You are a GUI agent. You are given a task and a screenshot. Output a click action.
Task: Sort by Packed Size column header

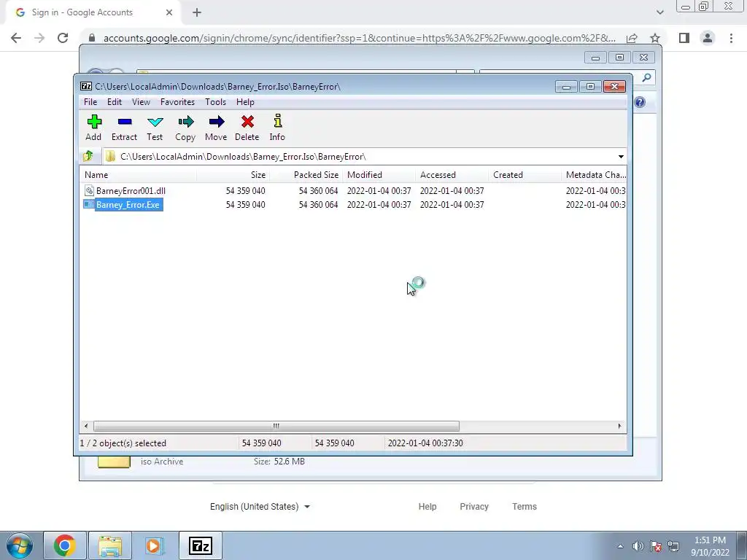point(306,175)
